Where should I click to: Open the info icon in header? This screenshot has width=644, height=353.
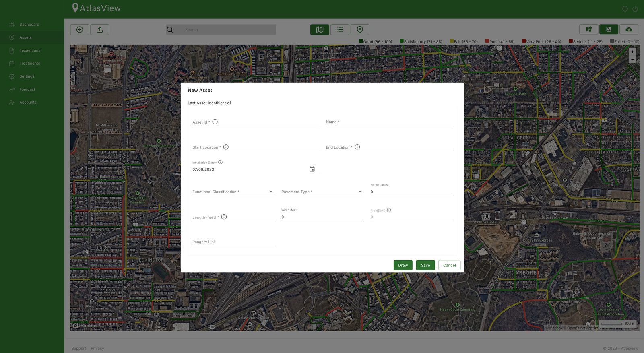(x=625, y=9)
